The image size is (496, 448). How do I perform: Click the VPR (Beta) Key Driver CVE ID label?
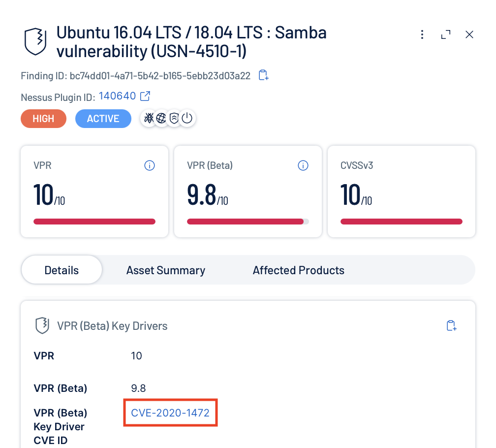61,426
